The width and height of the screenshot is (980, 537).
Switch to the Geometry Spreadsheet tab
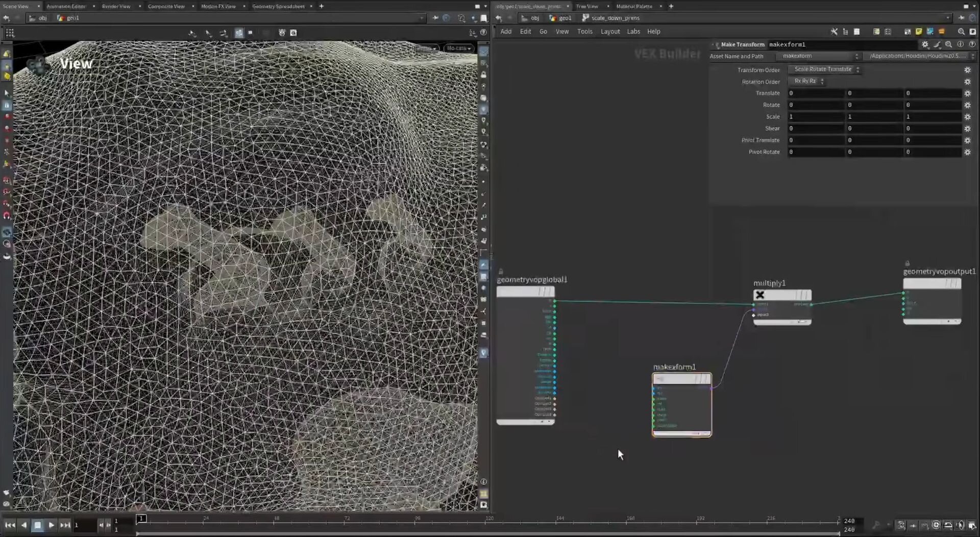(278, 6)
